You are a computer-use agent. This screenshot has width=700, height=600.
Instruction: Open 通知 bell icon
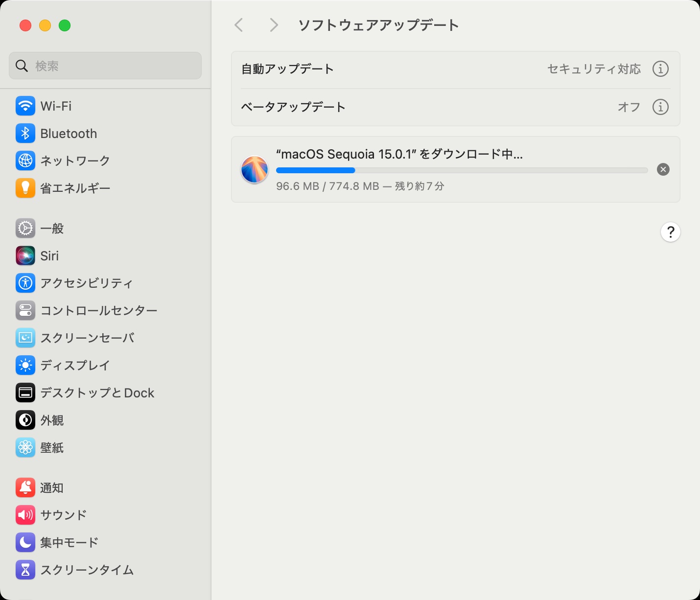coord(25,487)
